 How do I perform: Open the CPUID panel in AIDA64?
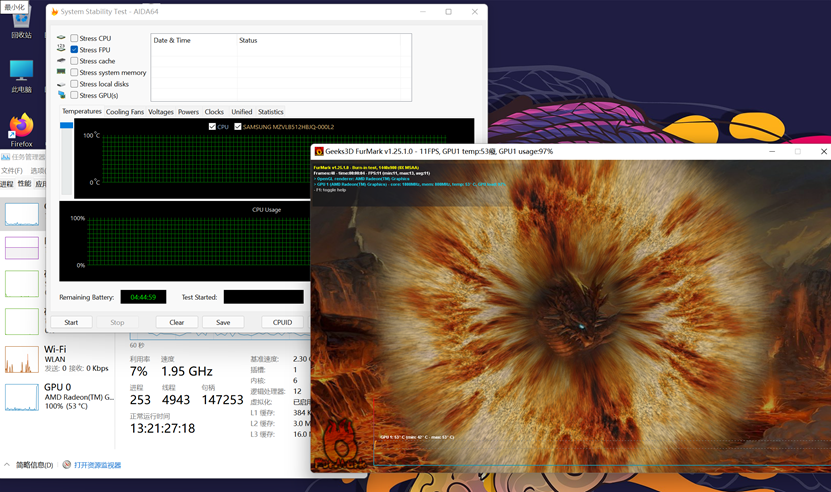[282, 322]
